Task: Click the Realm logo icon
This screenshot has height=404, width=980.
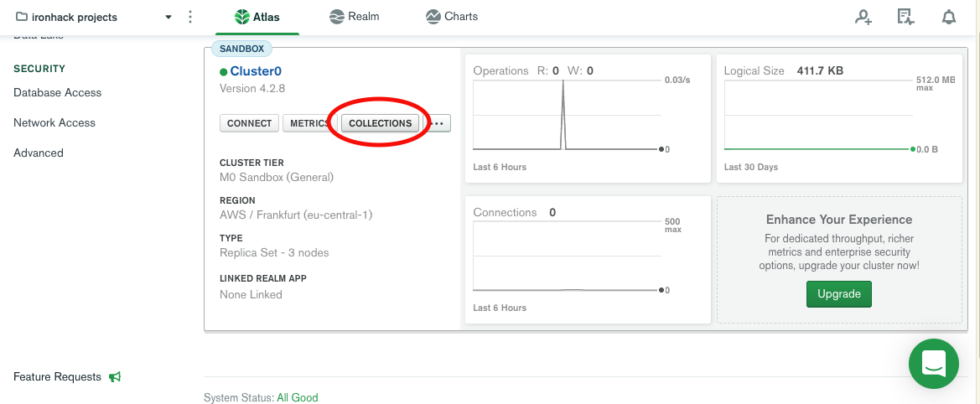Action: 337,17
